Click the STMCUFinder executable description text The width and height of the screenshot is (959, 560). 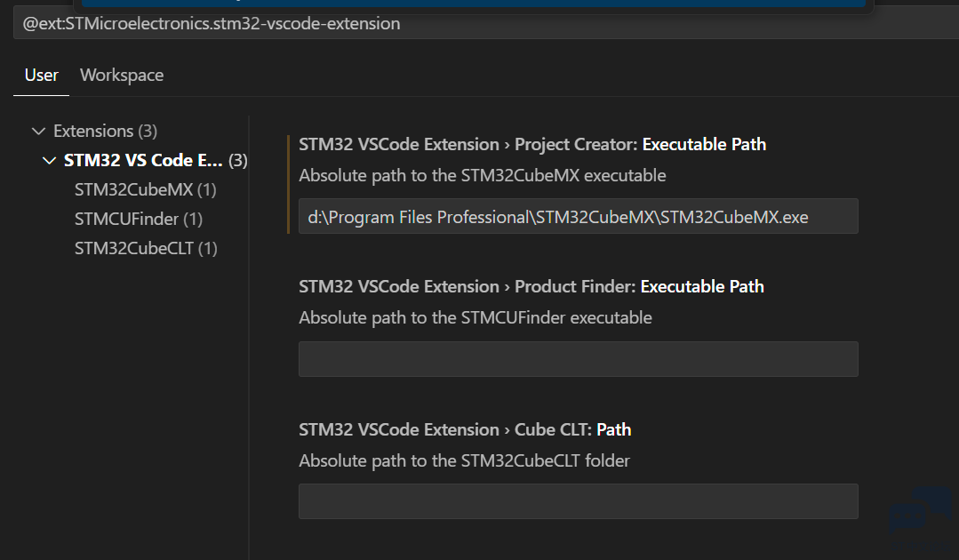click(476, 318)
